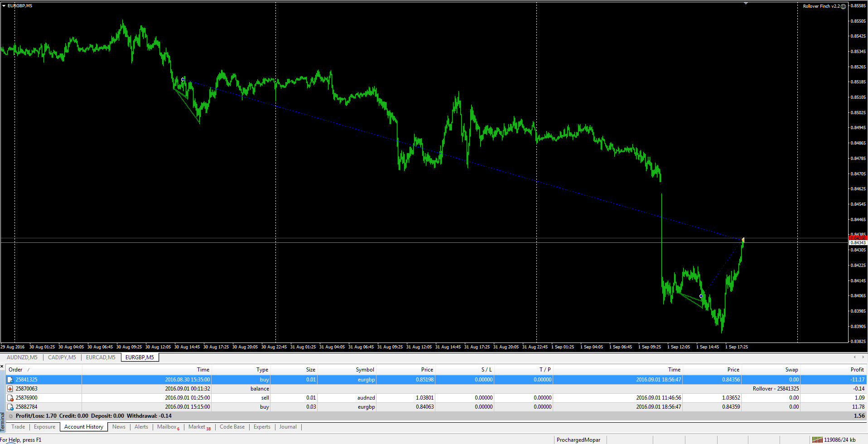Screen dimensions: 868x444
Task: Click the buy order icon for 25841325
Action: [x=10, y=380]
